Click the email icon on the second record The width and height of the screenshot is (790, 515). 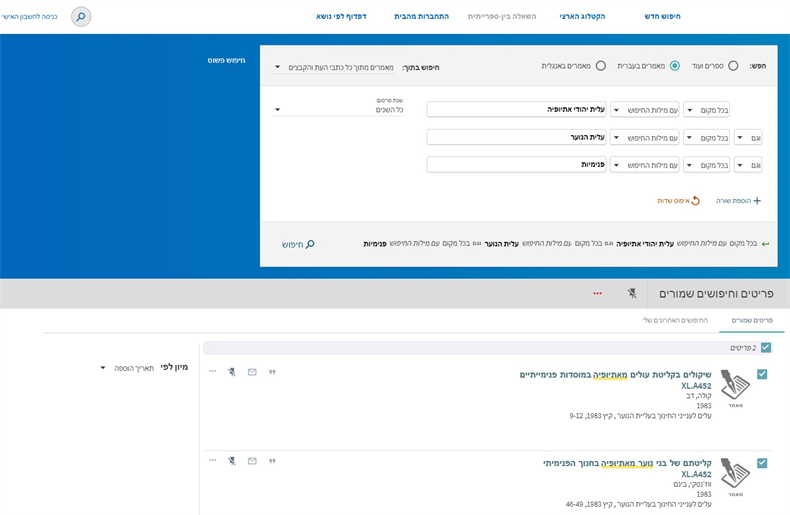point(252,460)
